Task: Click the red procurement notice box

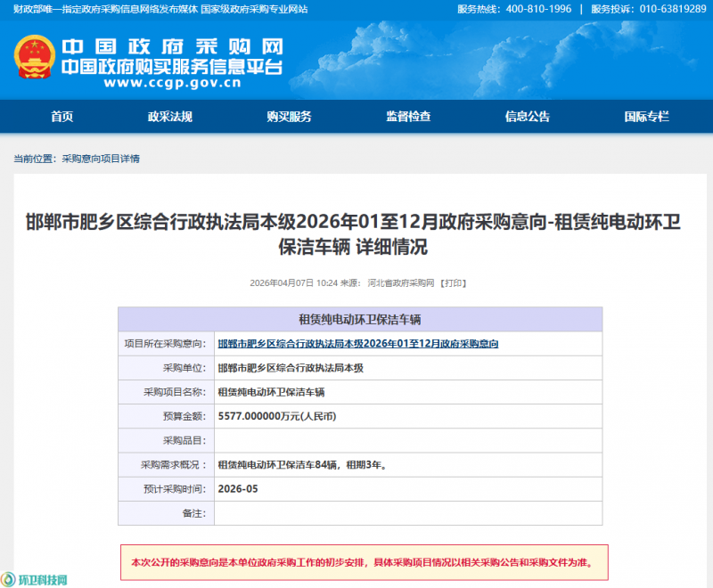Action: point(364,562)
